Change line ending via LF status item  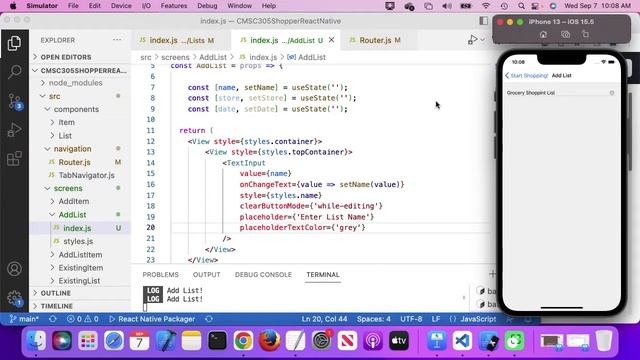tap(436, 319)
